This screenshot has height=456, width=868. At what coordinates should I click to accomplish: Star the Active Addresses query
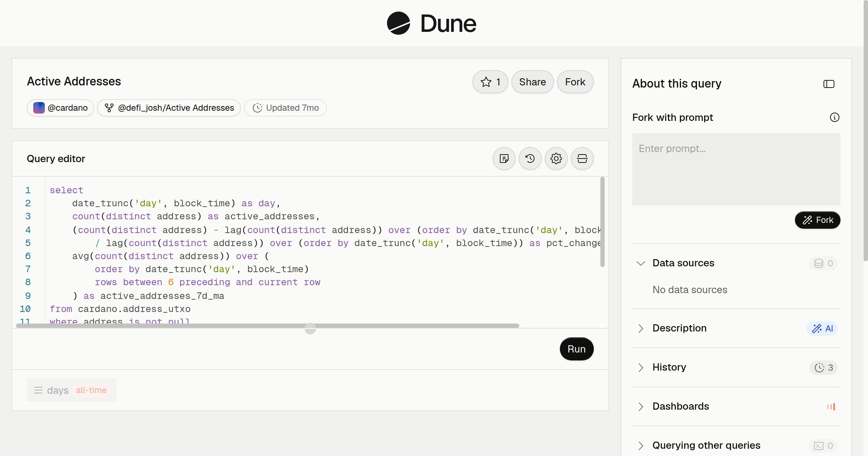490,82
